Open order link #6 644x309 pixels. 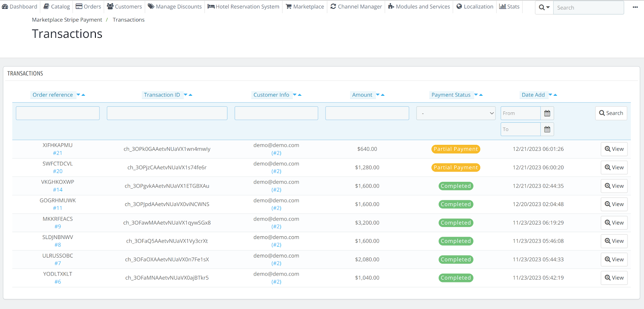[58, 282]
